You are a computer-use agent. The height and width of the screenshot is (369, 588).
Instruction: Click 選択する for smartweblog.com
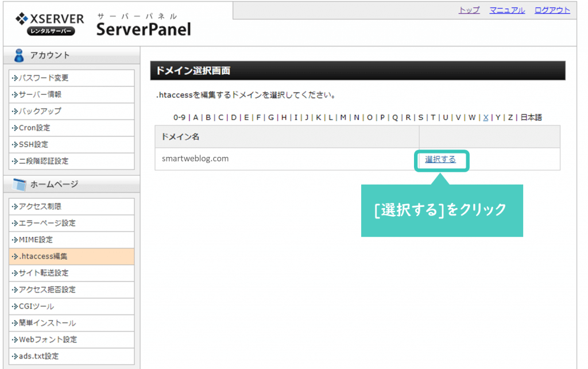(x=440, y=160)
